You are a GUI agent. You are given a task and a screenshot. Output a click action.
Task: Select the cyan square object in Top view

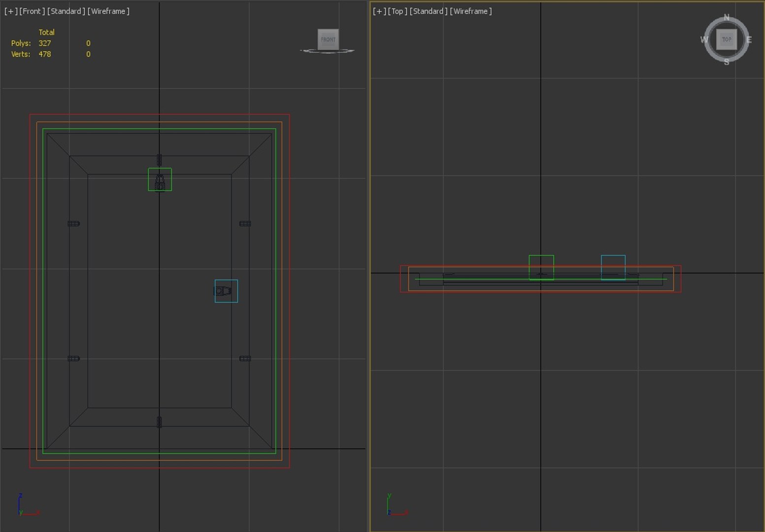(x=613, y=267)
